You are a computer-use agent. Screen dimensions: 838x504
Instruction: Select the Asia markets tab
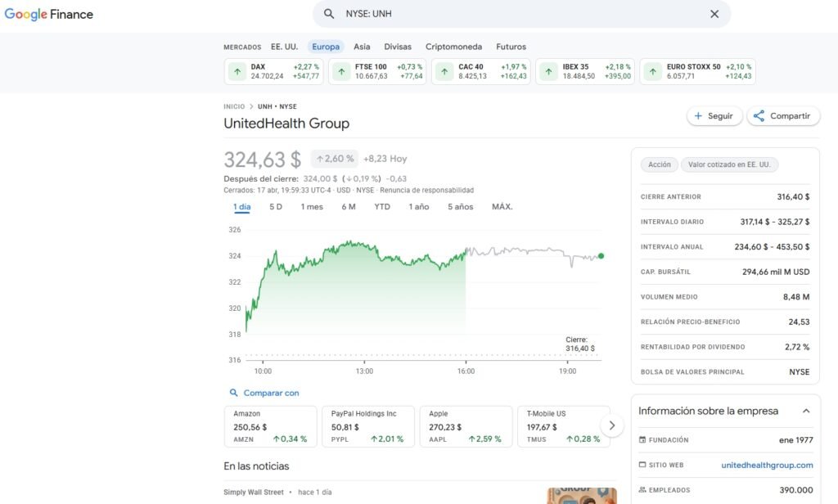coord(362,47)
